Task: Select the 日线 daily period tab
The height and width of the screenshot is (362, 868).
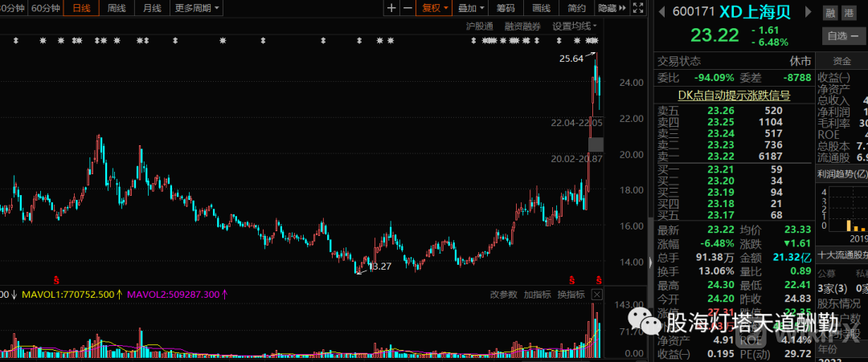Action: [81, 8]
